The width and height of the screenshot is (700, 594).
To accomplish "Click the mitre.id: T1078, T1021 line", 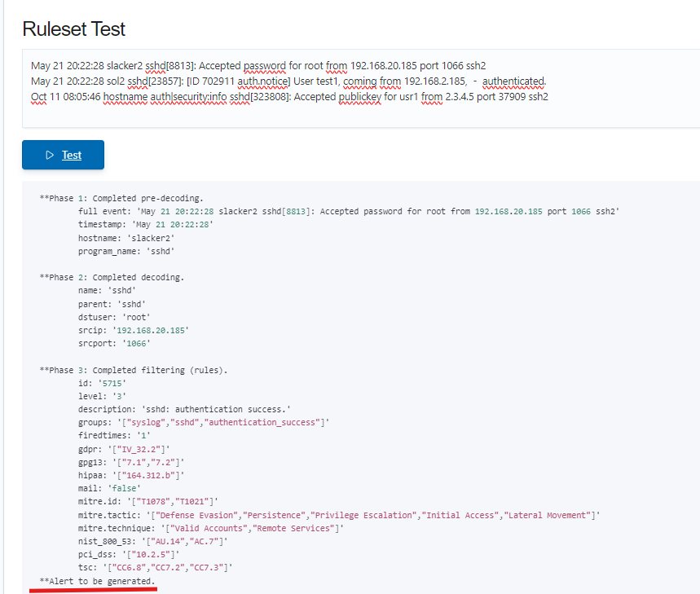I will coord(148,502).
